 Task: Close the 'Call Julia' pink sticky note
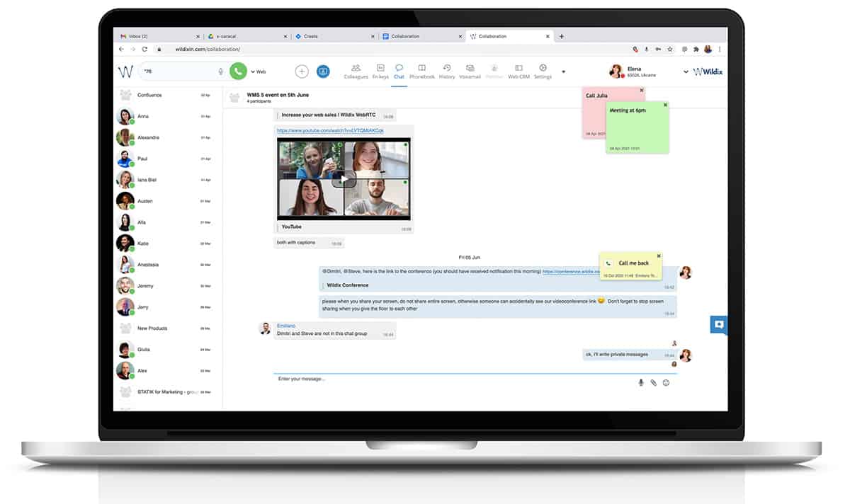(x=642, y=90)
